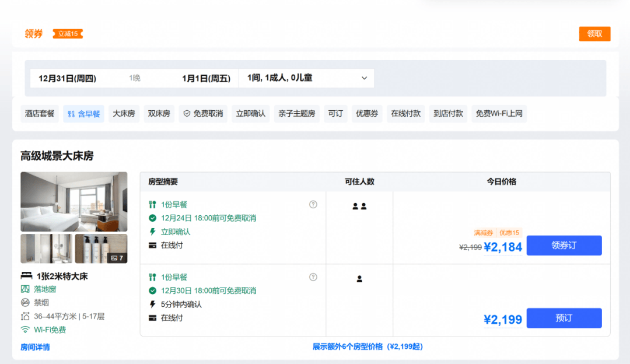Click the lightning icon next to 5分钟内确认

[152, 304]
